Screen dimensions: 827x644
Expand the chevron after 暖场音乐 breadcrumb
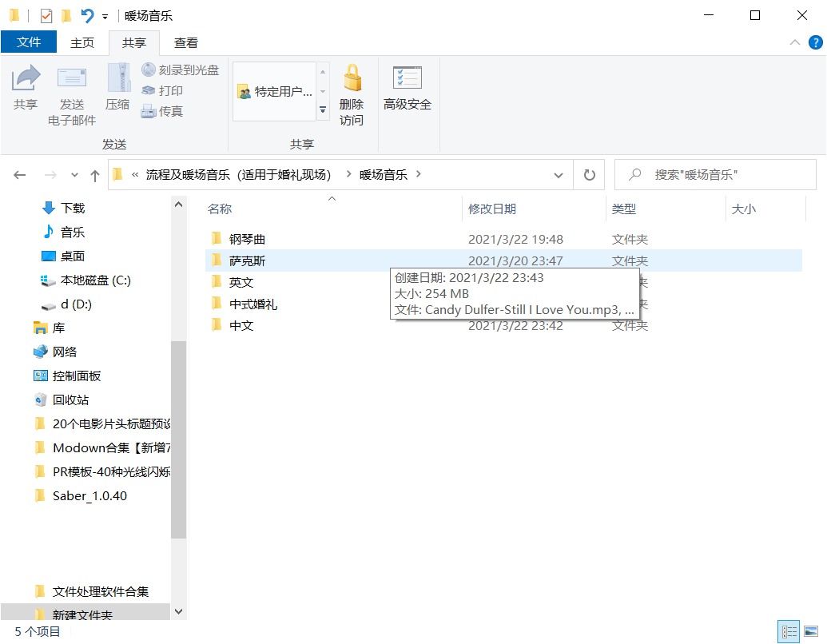click(x=418, y=174)
